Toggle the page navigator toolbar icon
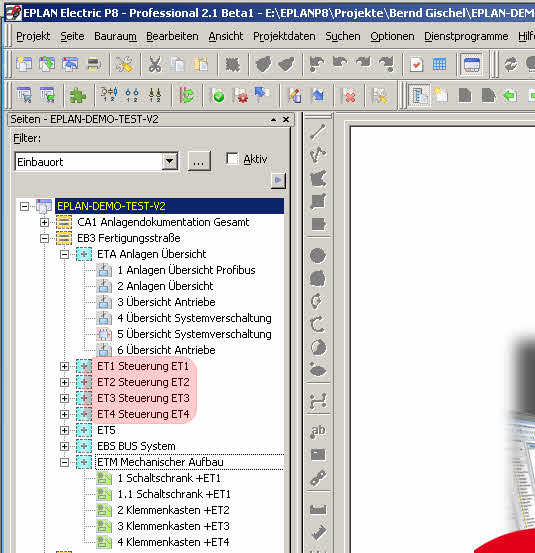535x553 pixels. 419,96
